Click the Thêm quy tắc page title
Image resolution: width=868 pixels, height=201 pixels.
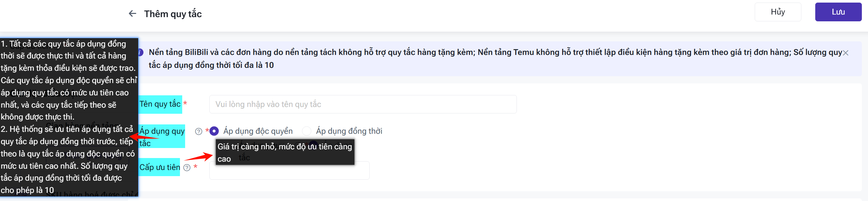point(173,14)
